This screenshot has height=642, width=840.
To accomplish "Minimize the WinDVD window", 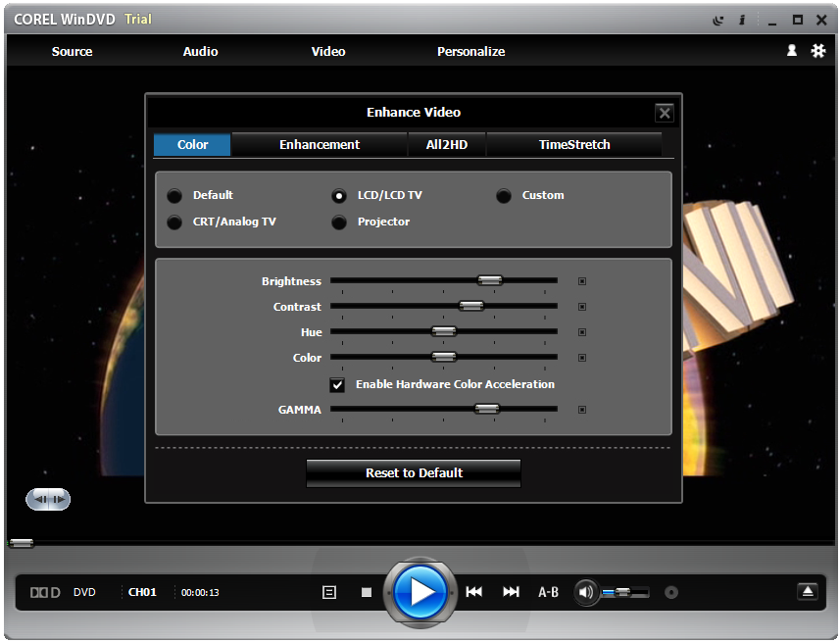I will pos(772,22).
